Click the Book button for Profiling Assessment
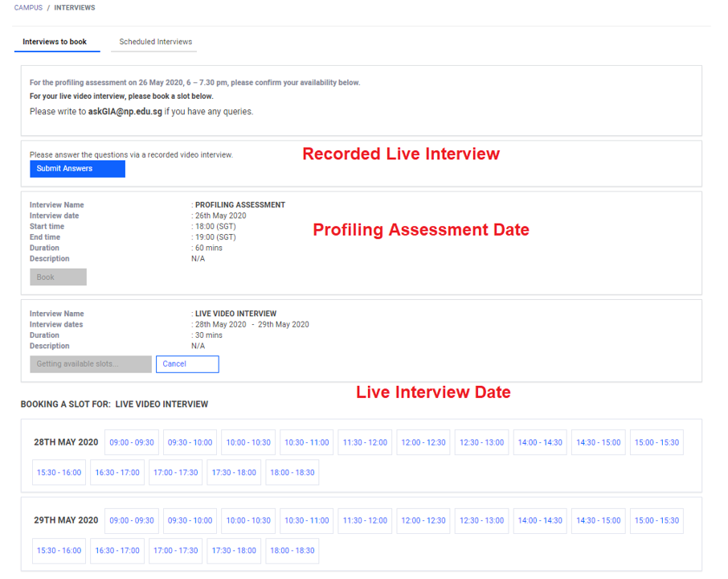 (58, 277)
